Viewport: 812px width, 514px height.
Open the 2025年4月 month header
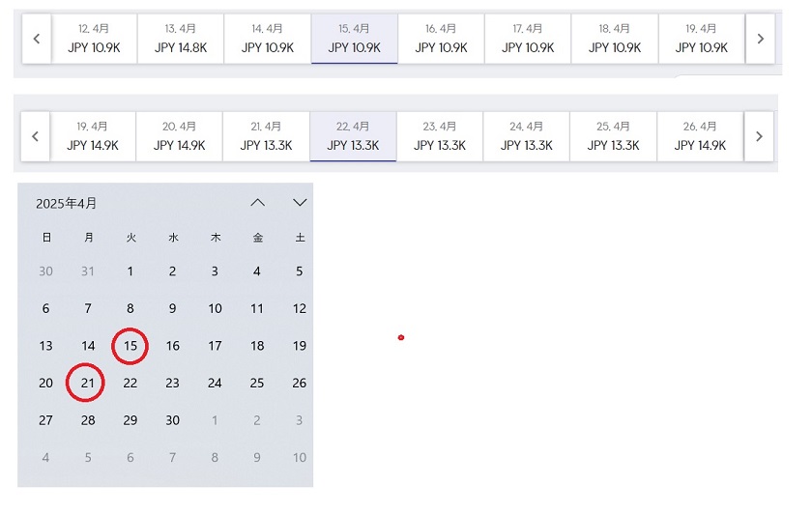point(67,204)
